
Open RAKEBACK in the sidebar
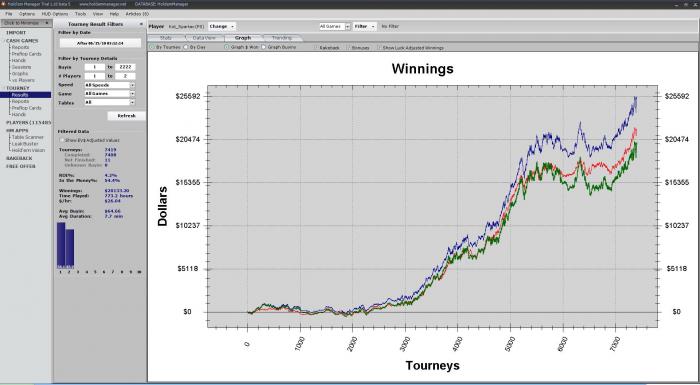pyautogui.click(x=19, y=159)
